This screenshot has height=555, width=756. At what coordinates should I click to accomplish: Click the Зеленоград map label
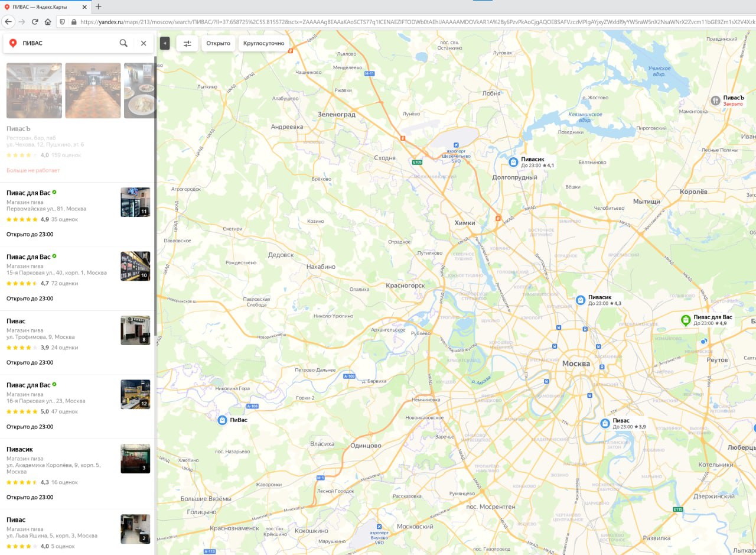pyautogui.click(x=337, y=114)
